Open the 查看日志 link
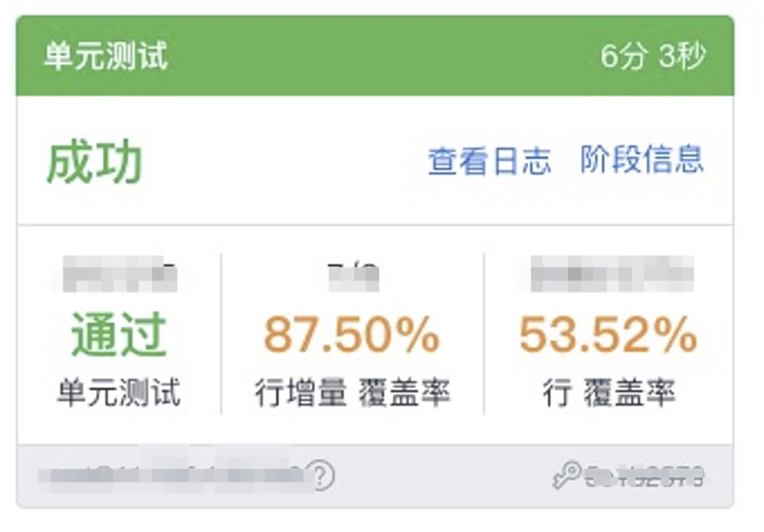This screenshot has width=764, height=532. [x=489, y=160]
